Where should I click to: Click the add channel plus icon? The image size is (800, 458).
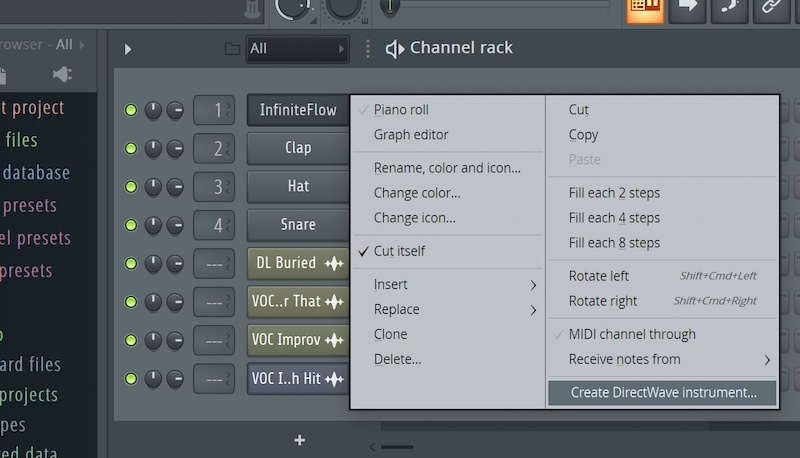coord(299,440)
